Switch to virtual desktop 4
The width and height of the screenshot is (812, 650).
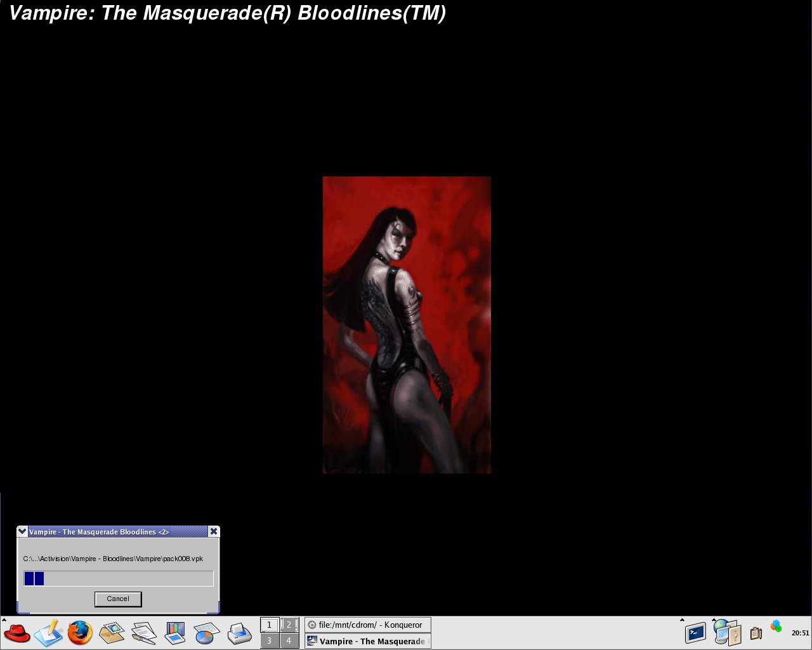289,640
